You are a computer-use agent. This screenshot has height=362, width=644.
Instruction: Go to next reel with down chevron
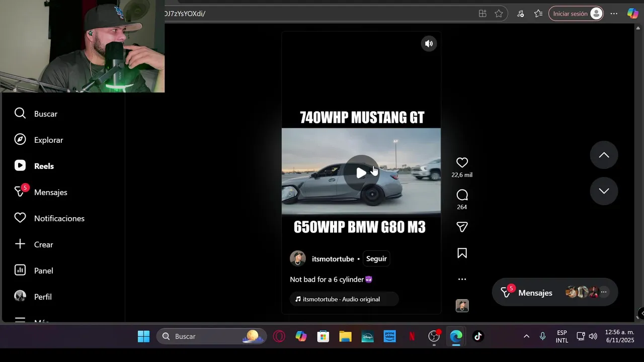[x=604, y=191]
